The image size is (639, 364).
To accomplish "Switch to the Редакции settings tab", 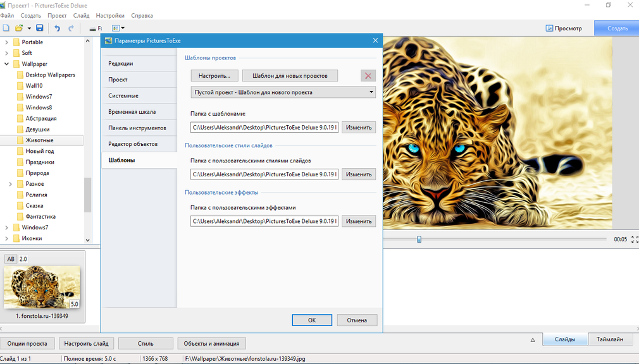I will (139, 64).
